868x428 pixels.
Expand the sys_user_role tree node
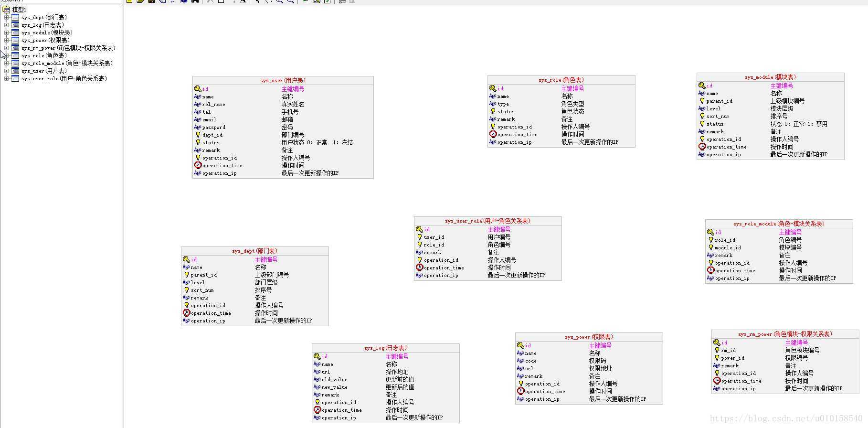point(7,78)
